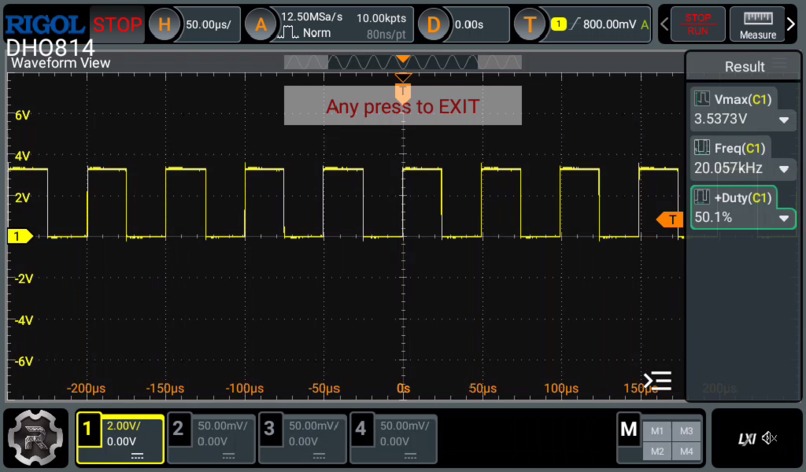This screenshot has width=806, height=472.
Task: Click the Vmax measurement icon
Action: (702, 98)
